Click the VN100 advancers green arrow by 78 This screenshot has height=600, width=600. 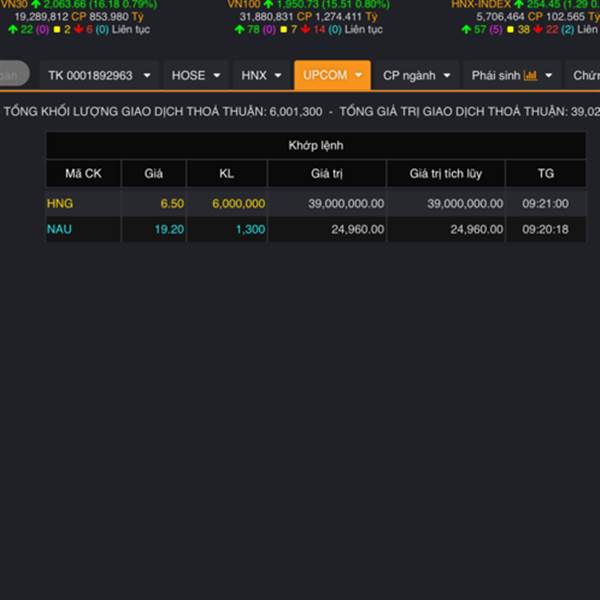(240, 29)
